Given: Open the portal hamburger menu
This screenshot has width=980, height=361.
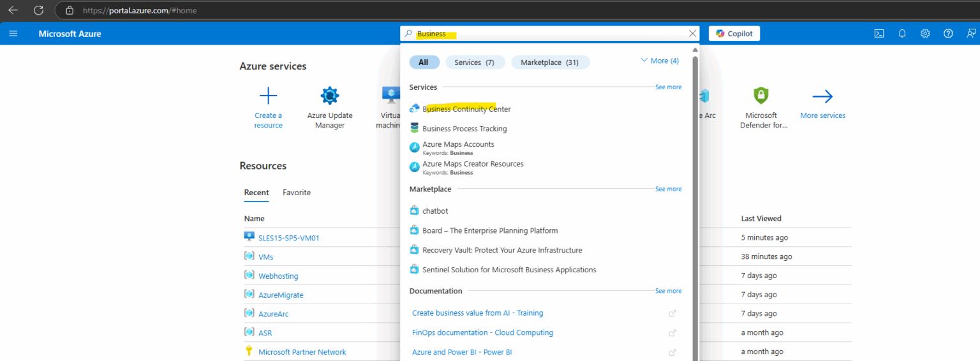Looking at the screenshot, I should pos(13,34).
